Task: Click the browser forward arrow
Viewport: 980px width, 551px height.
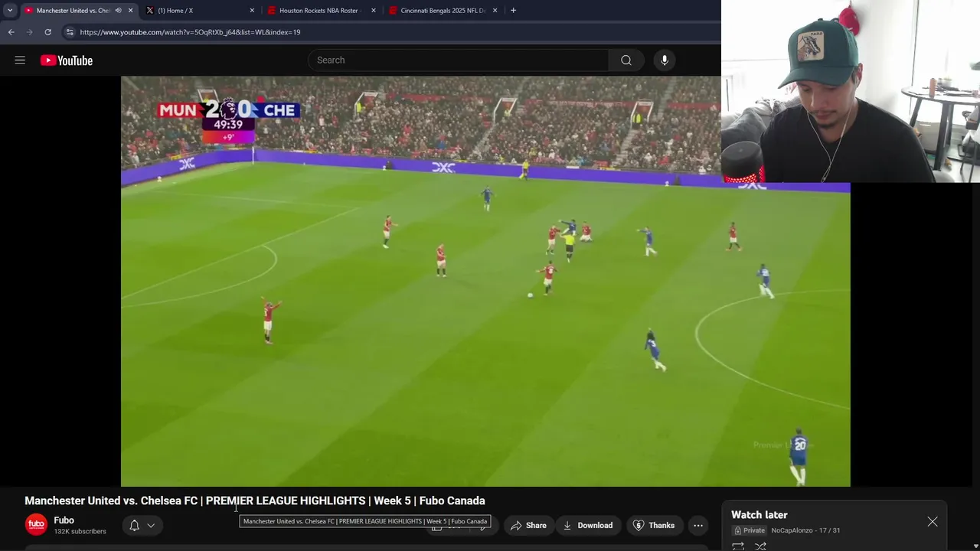Action: click(x=29, y=32)
